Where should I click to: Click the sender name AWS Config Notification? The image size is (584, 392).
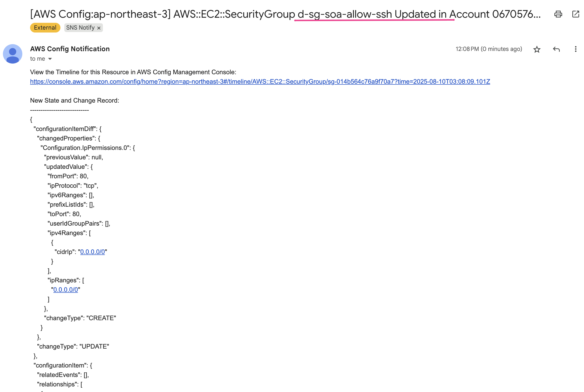(70, 49)
